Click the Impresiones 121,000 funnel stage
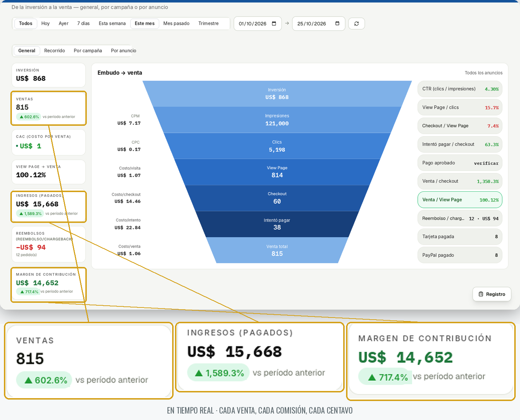520x420 pixels. [277, 120]
